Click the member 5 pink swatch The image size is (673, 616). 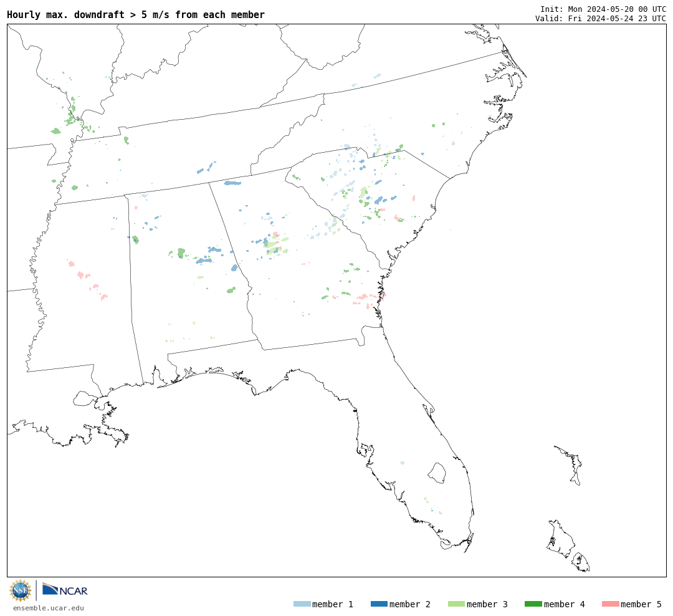click(x=610, y=604)
